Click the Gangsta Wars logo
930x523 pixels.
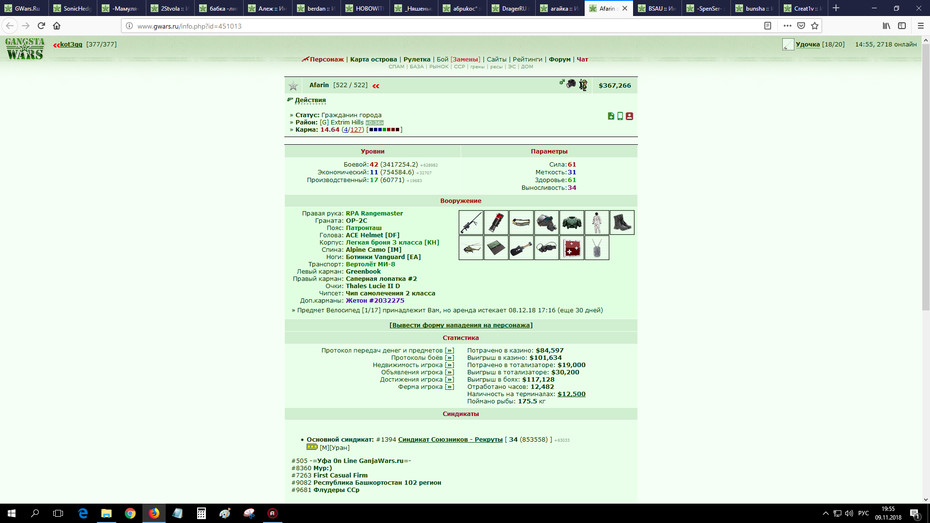pos(24,49)
